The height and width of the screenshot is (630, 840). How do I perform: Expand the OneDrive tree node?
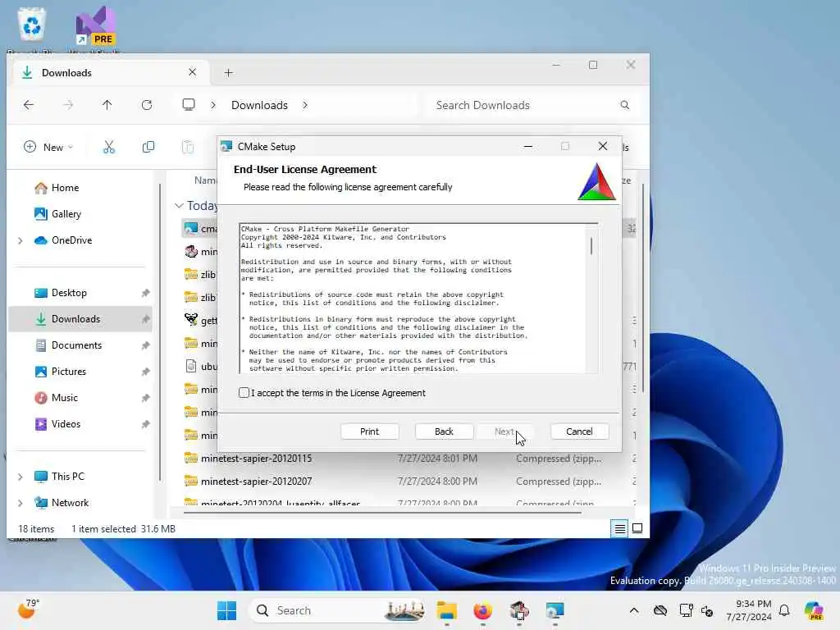tap(21, 240)
